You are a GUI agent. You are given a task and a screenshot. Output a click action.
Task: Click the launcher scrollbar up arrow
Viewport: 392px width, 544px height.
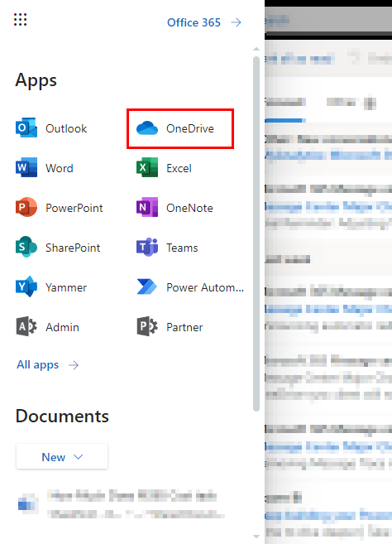click(256, 49)
